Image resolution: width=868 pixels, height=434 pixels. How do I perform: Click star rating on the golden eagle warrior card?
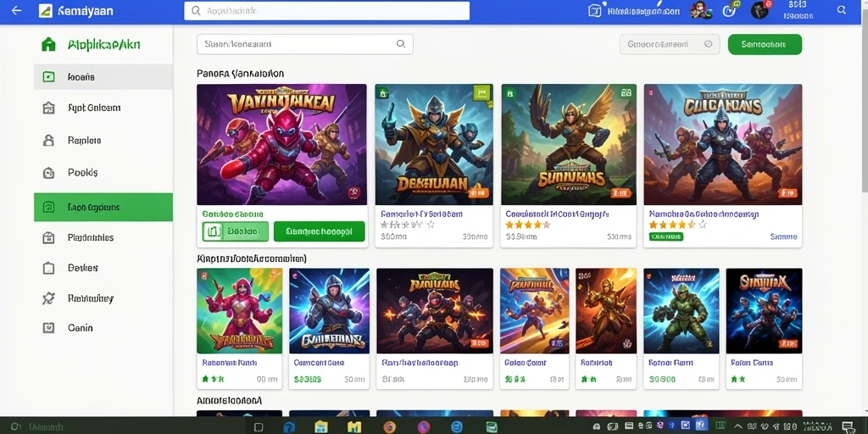coord(527,225)
